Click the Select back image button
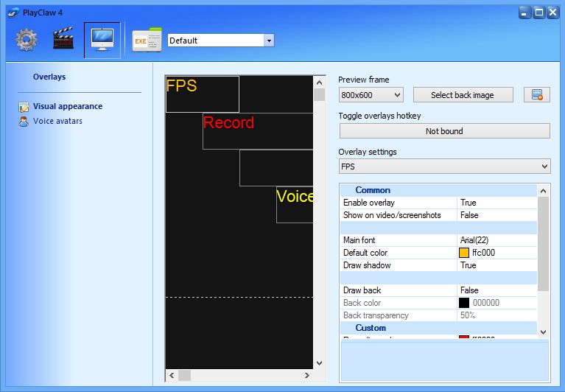 [462, 95]
